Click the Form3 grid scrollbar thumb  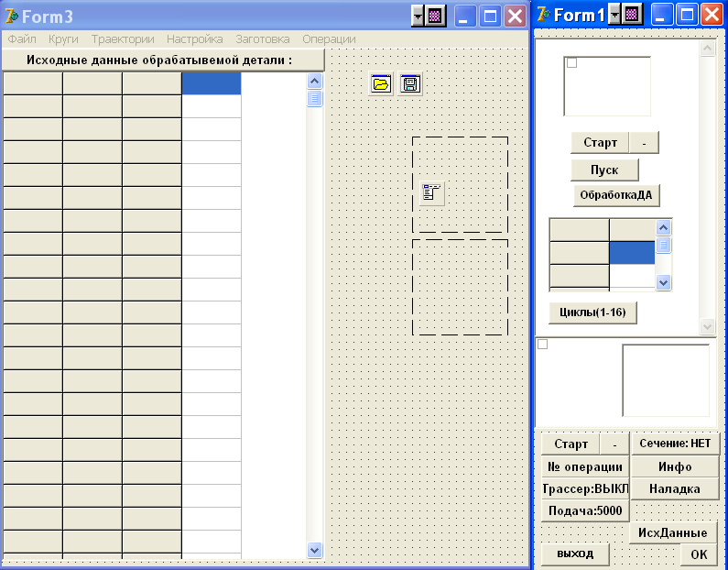tap(314, 98)
